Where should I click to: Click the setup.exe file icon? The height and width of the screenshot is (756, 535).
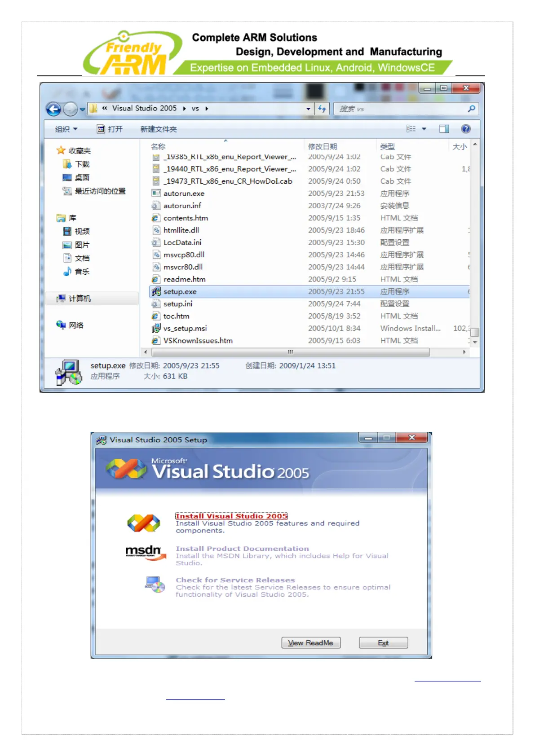pyautogui.click(x=156, y=291)
